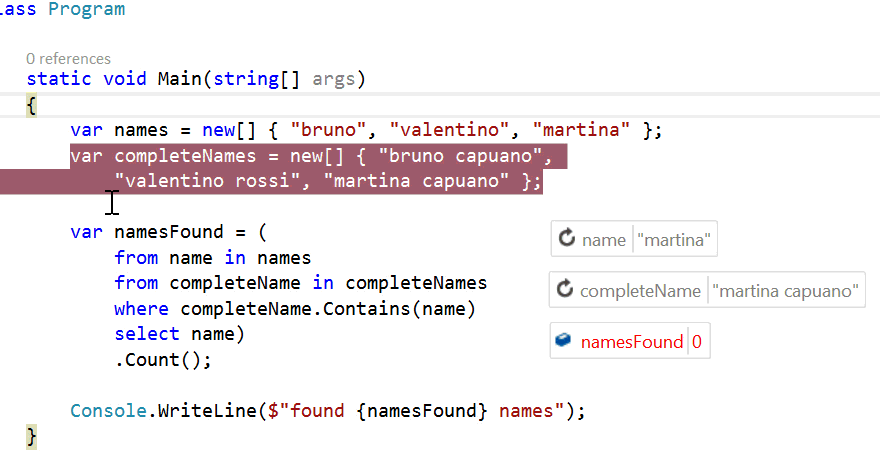Open the '0 references' CodeLens link
The height and width of the screenshot is (452, 880).
(69, 59)
